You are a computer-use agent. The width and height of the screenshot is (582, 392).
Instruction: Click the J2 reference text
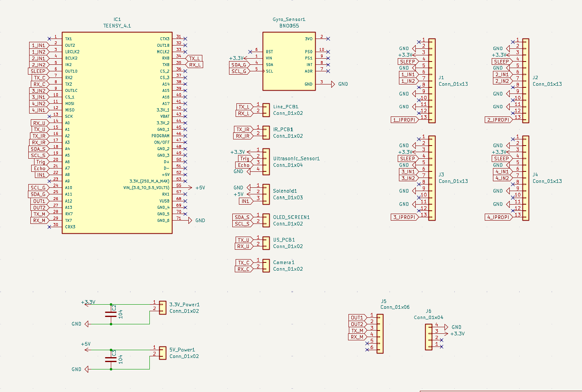pyautogui.click(x=535, y=77)
